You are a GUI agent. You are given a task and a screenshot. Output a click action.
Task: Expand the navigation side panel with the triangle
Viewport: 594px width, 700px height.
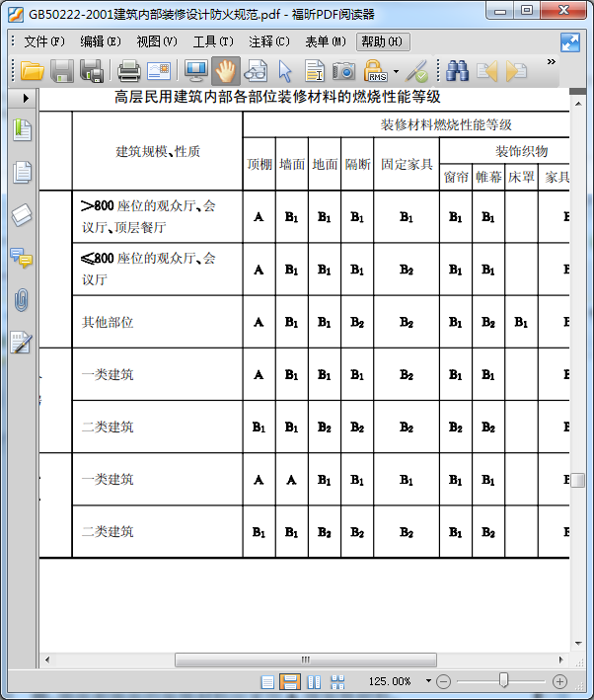26,98
